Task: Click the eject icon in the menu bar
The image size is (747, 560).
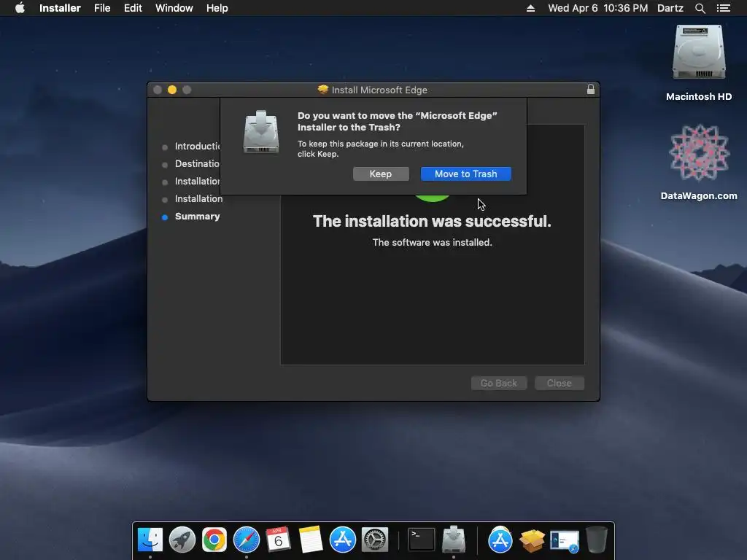Action: 530,8
